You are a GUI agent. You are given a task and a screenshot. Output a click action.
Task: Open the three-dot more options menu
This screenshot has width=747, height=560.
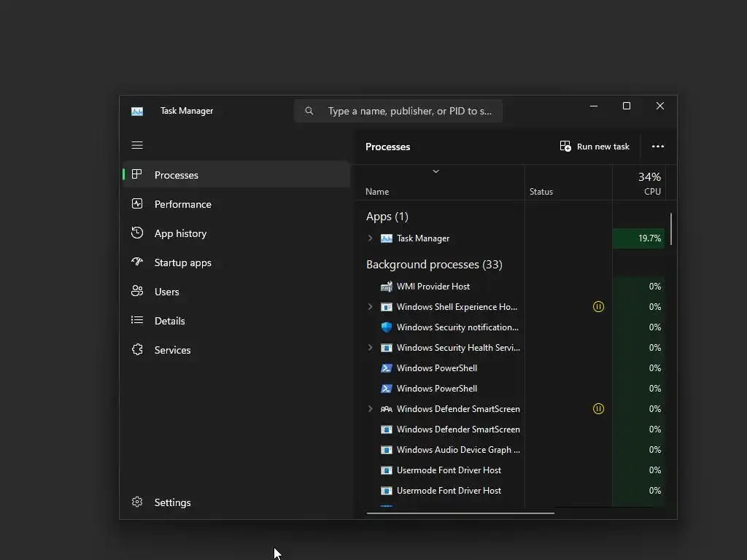658,146
